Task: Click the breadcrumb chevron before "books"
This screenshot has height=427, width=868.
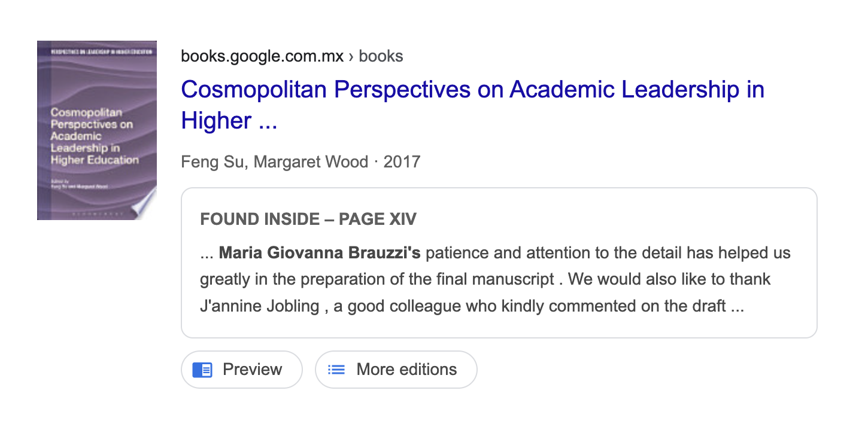Action: point(351,57)
